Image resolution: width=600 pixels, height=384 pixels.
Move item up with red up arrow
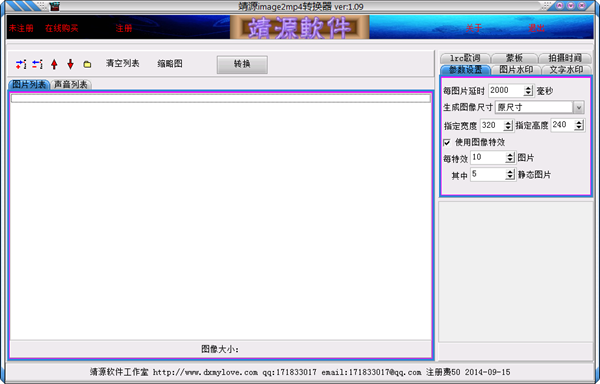pyautogui.click(x=54, y=64)
